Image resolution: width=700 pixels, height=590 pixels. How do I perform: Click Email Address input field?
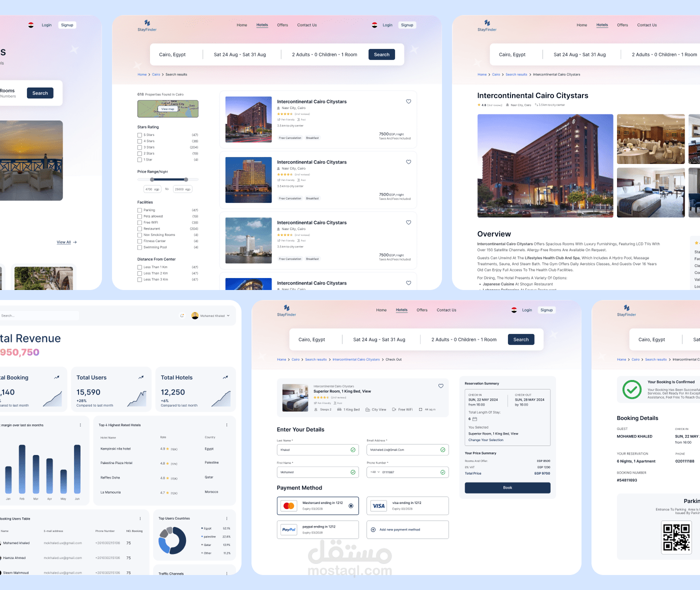[407, 450]
